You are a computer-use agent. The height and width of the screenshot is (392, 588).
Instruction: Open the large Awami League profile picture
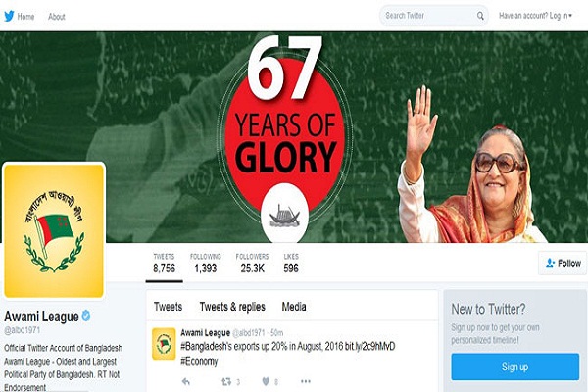[x=54, y=230]
